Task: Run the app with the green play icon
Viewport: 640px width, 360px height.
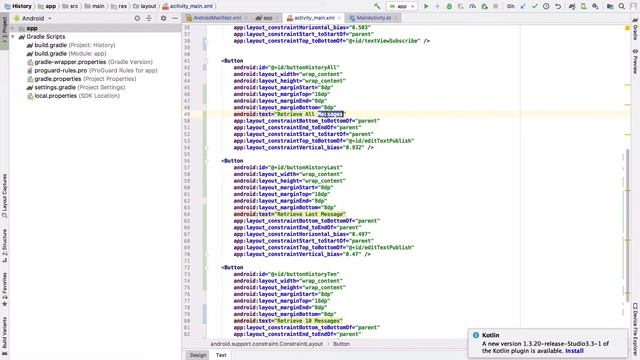Action: click(426, 6)
